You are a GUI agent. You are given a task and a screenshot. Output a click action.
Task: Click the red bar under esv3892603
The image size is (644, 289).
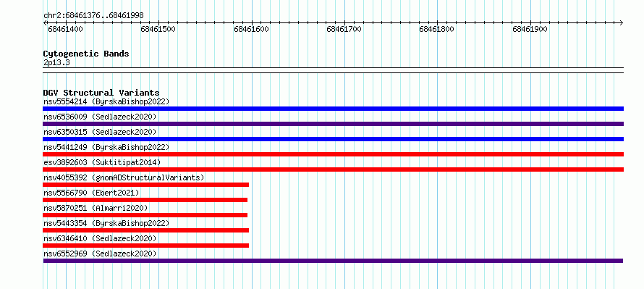click(x=333, y=169)
